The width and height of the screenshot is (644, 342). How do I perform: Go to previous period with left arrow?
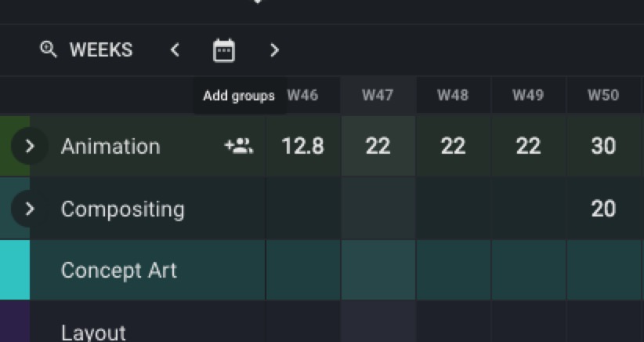[175, 50]
